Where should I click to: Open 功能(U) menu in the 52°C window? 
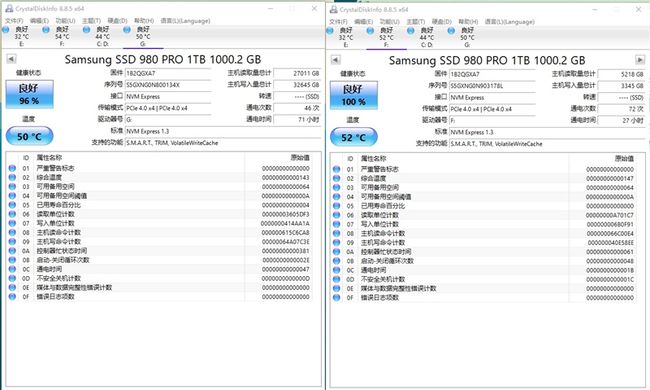click(x=389, y=22)
